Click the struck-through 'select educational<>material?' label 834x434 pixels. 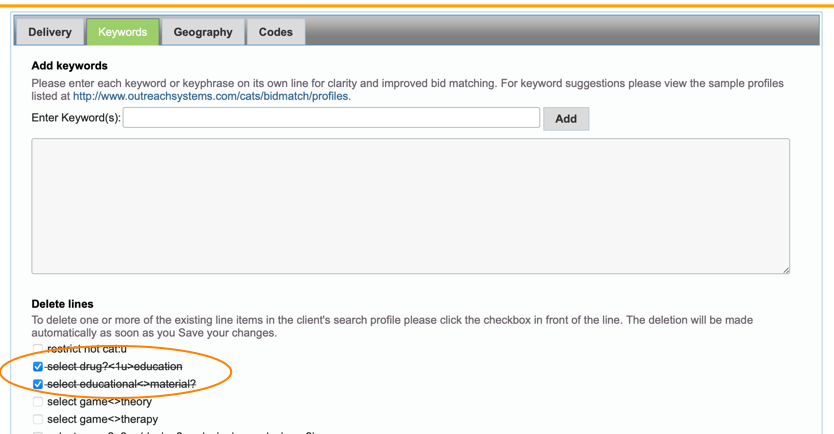tap(121, 384)
